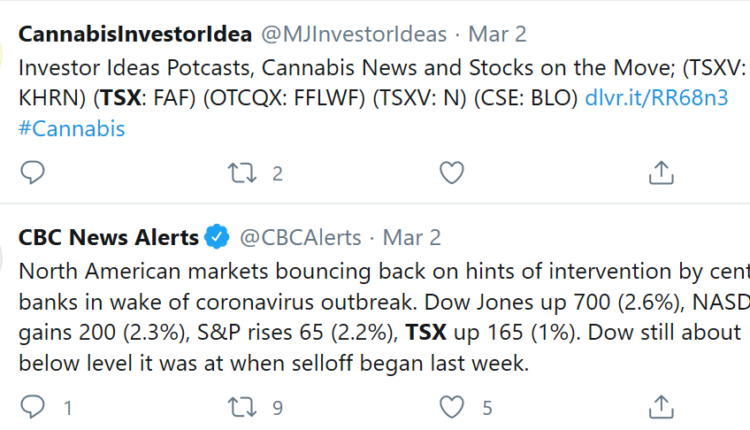Open the CBC News Alerts profile name

point(108,238)
